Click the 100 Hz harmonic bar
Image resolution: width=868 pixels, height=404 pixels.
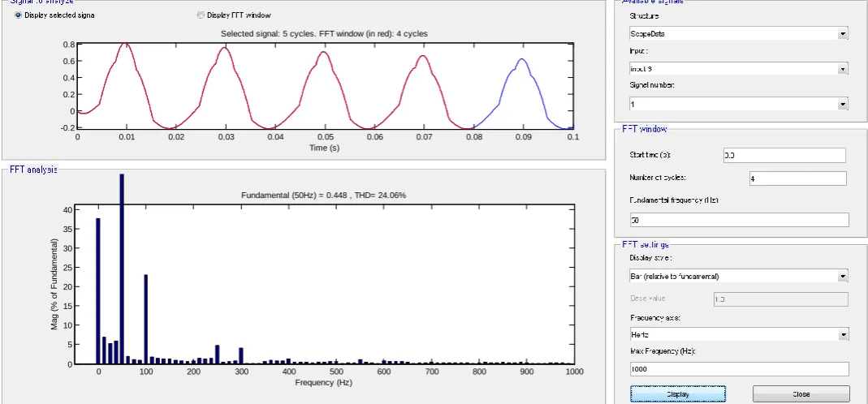145,320
